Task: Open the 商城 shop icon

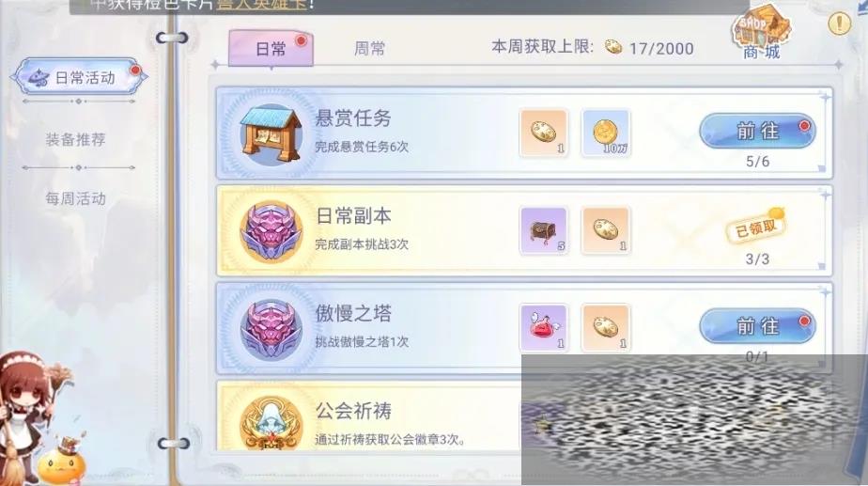Action: [761, 32]
